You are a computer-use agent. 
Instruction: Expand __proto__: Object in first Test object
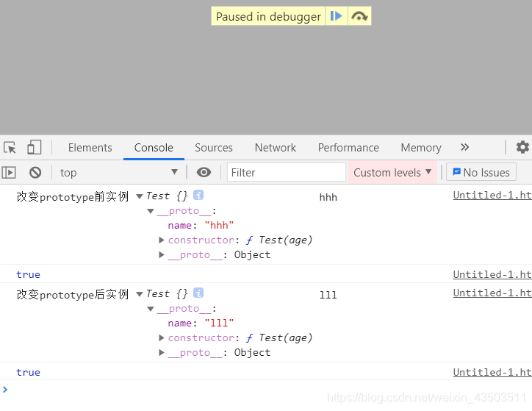click(x=162, y=255)
